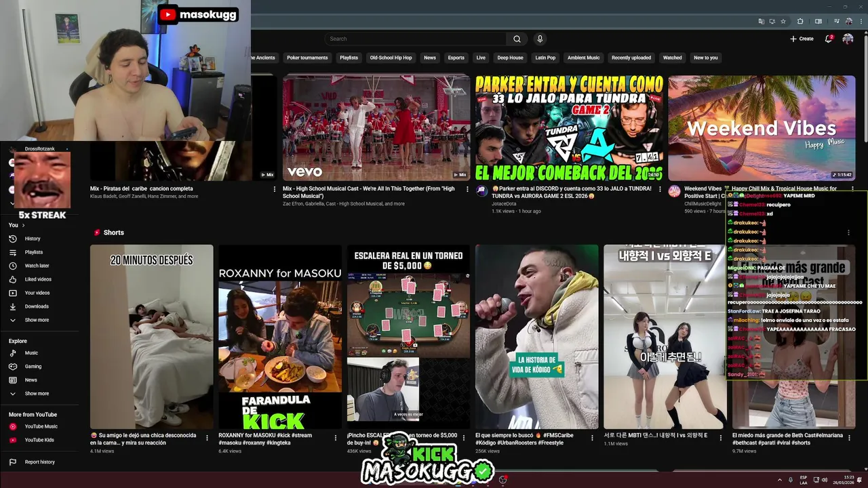
Task: Open History in the sidebar
Action: point(33,239)
